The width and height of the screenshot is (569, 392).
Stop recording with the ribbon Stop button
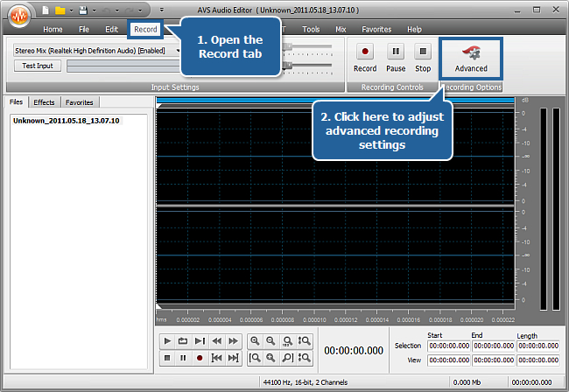423,58
